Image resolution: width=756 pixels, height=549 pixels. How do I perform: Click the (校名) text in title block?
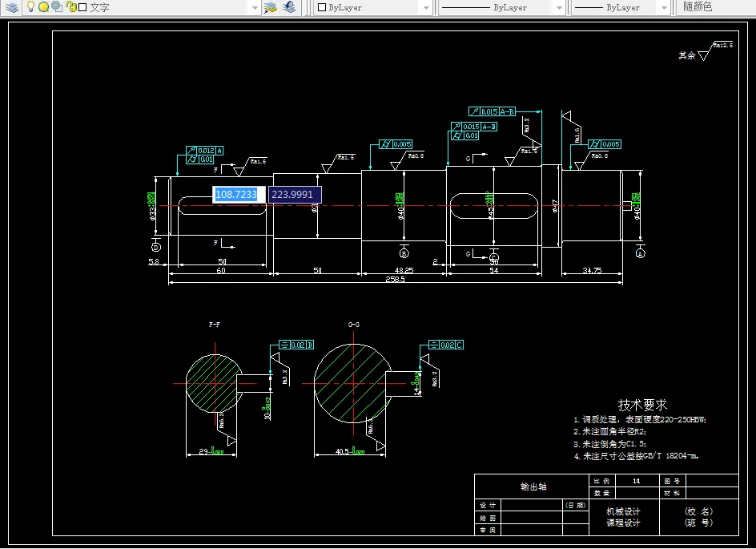[x=698, y=511]
